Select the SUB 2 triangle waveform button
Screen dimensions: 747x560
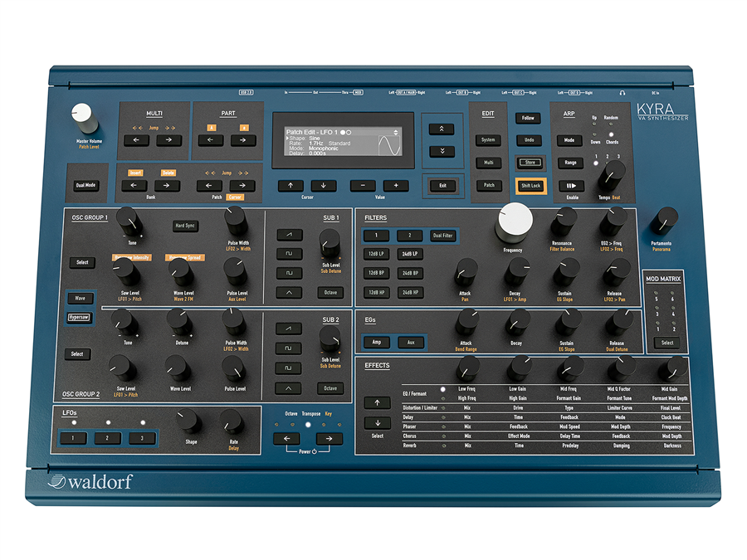coord(289,387)
